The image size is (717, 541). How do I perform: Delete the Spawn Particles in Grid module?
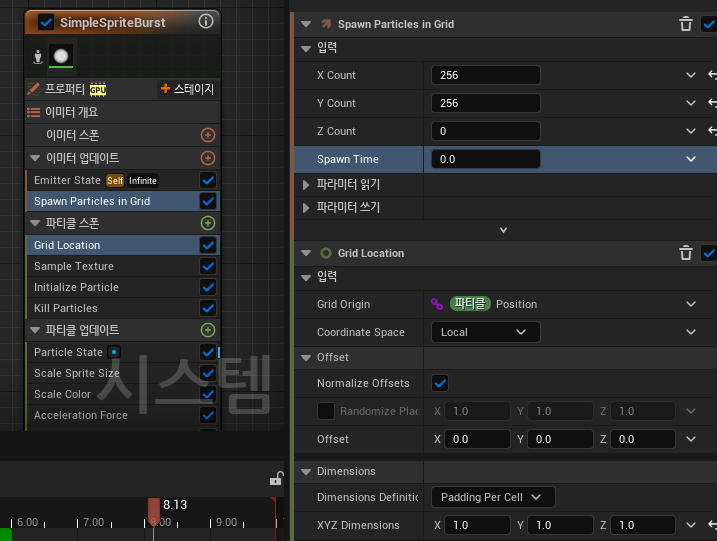point(685,24)
